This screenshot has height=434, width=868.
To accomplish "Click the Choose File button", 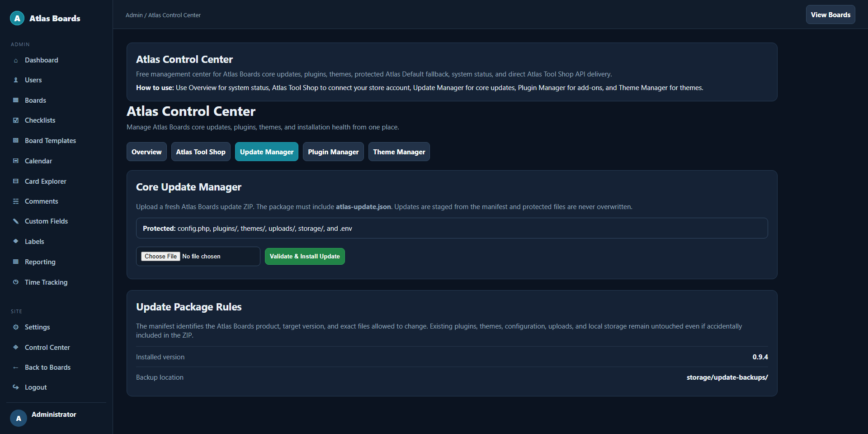I will pyautogui.click(x=160, y=256).
